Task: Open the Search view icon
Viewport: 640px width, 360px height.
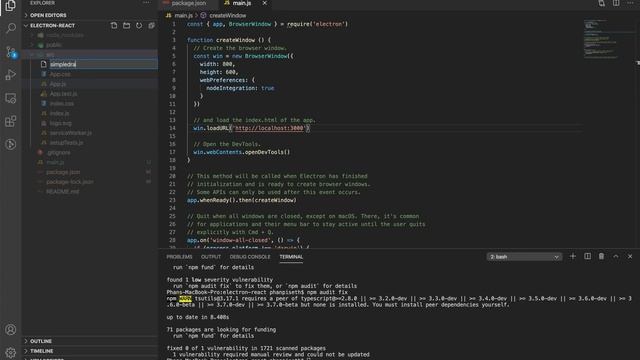Action: (11, 28)
